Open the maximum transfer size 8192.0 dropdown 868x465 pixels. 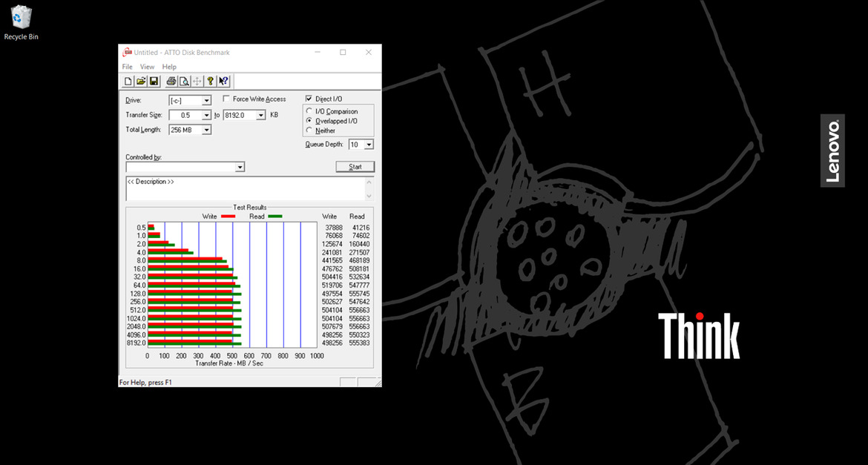pos(260,115)
